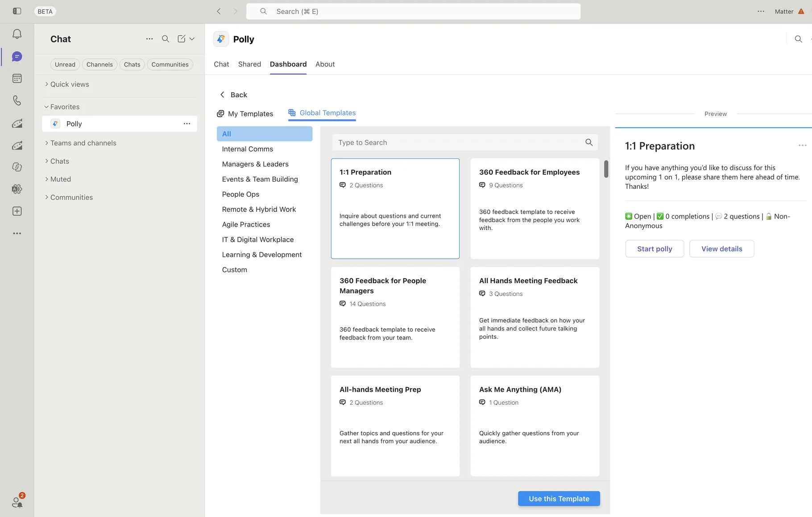Open the About tab
Screen dimensions: 812x517
pos(325,64)
